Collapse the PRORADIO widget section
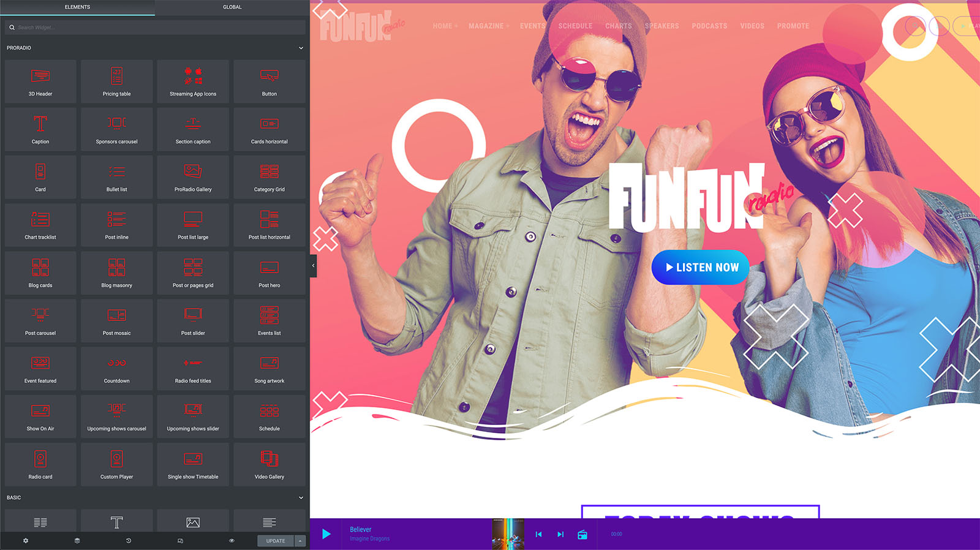The image size is (980, 550). tap(301, 48)
